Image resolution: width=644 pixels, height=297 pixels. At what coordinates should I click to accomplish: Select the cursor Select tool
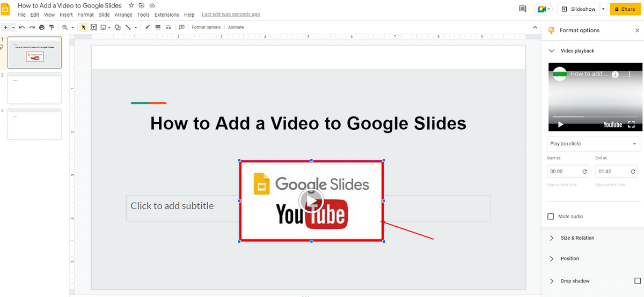coord(84,27)
